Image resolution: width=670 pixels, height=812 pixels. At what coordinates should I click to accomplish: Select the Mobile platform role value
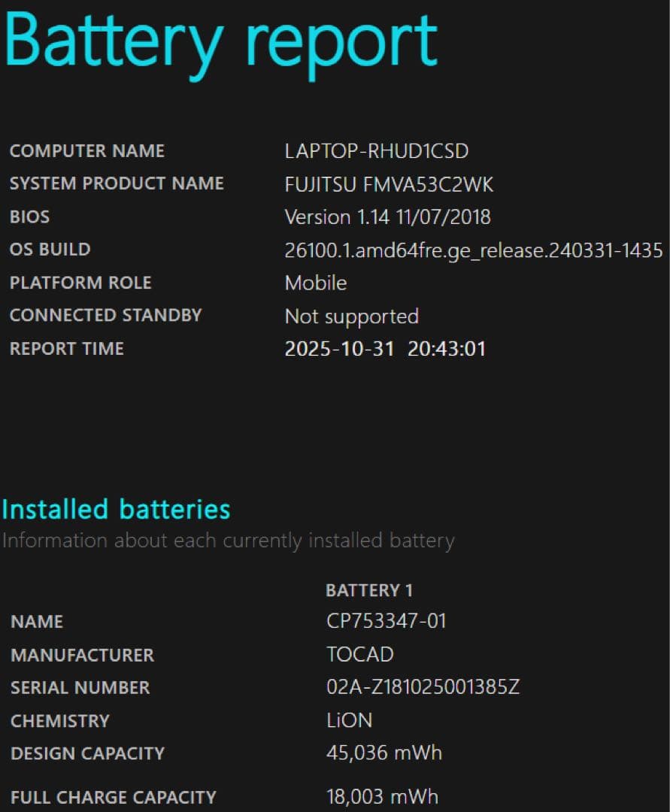pyautogui.click(x=315, y=283)
